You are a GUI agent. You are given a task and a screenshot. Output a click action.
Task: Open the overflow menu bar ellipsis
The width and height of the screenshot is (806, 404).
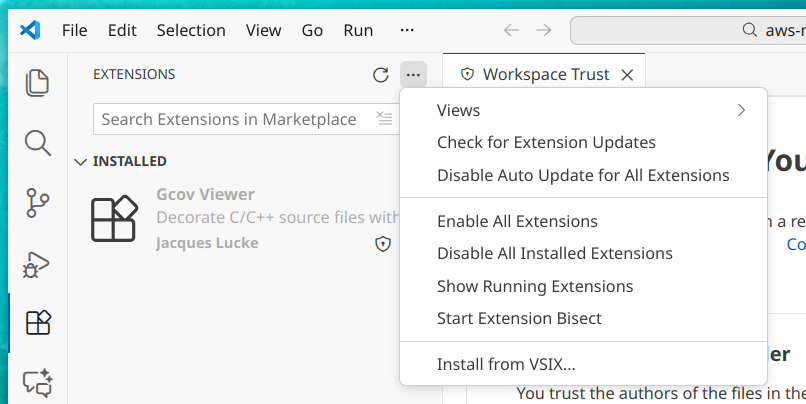[x=407, y=30]
